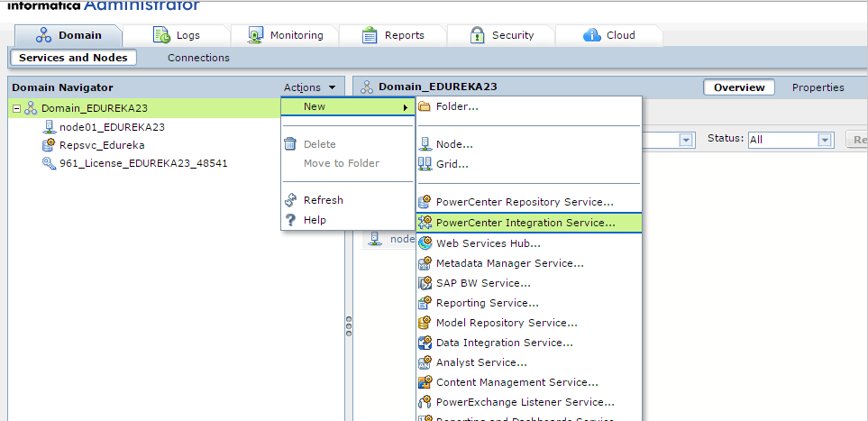Click the Grid icon in New submenu
The width and height of the screenshot is (868, 421).
tap(425, 164)
